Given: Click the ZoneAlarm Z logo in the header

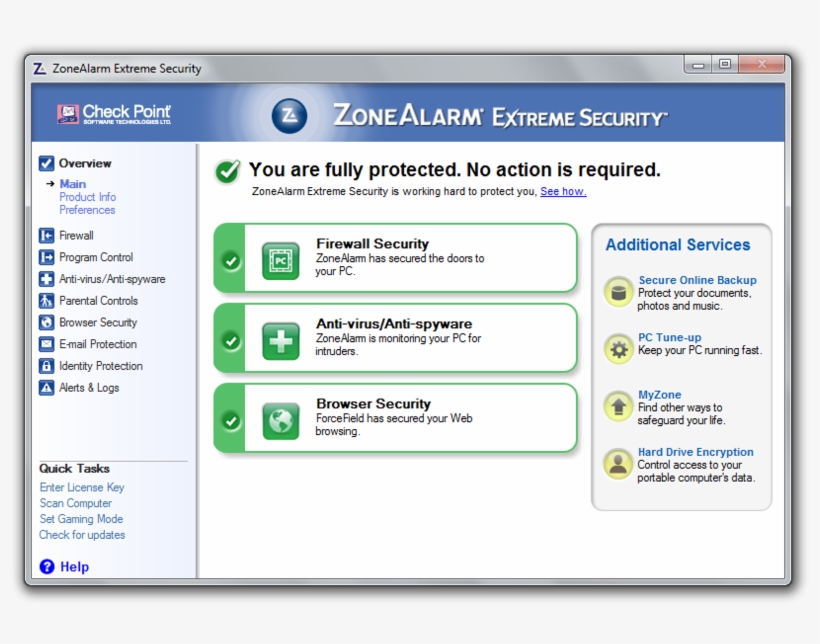Looking at the screenshot, I should coord(289,116).
